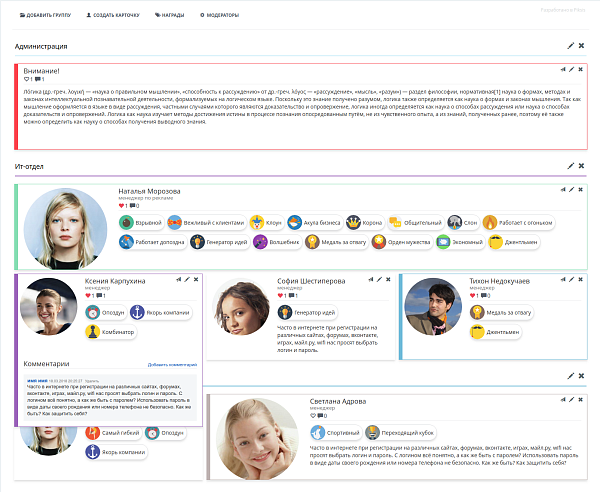Viewport: 600px width, 492px height.
Task: Select the Клоун award badge
Action: [266, 223]
